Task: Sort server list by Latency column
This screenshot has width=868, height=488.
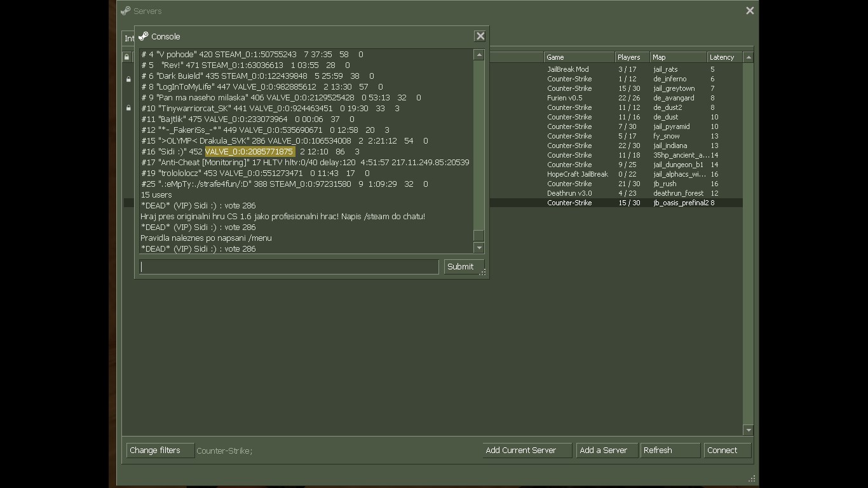Action: [724, 57]
